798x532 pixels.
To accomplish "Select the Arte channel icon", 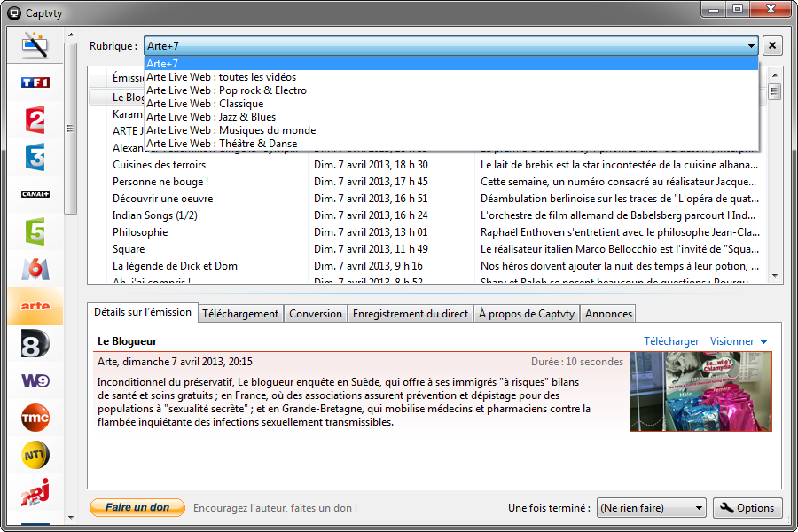I will click(35, 306).
